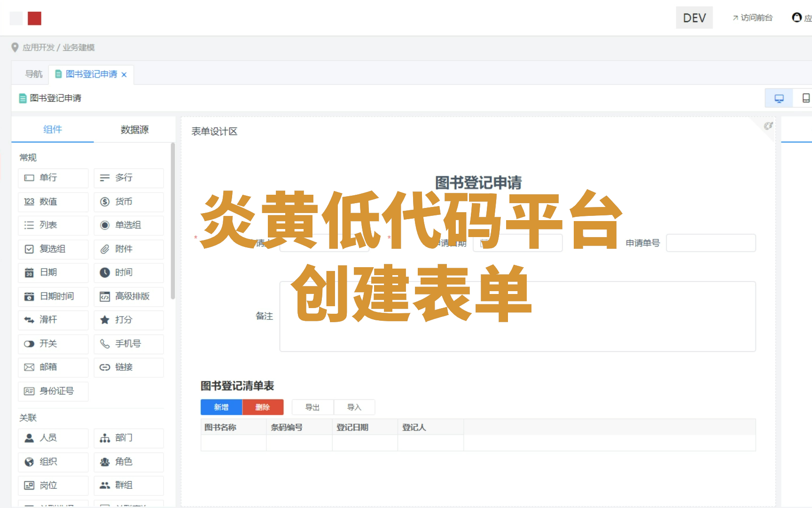Open the 组件 components tab

(x=53, y=129)
